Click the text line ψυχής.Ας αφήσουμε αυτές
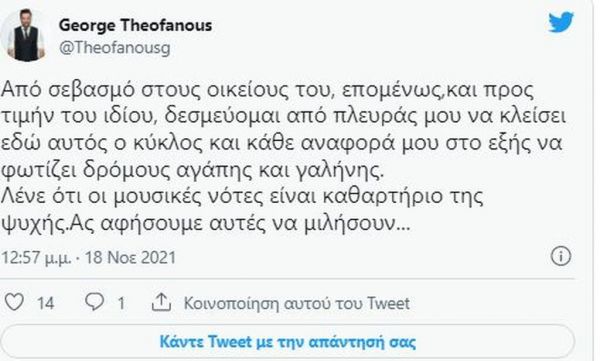The image size is (600, 361). (x=206, y=224)
